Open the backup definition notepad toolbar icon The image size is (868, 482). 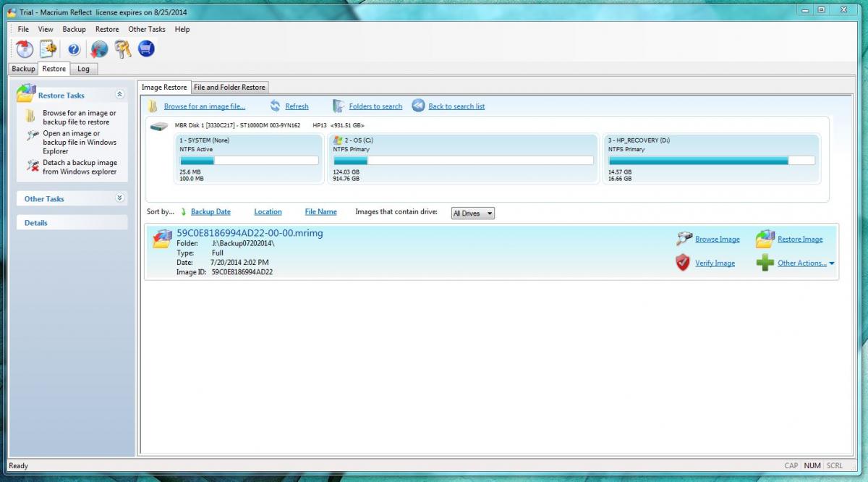tap(48, 48)
